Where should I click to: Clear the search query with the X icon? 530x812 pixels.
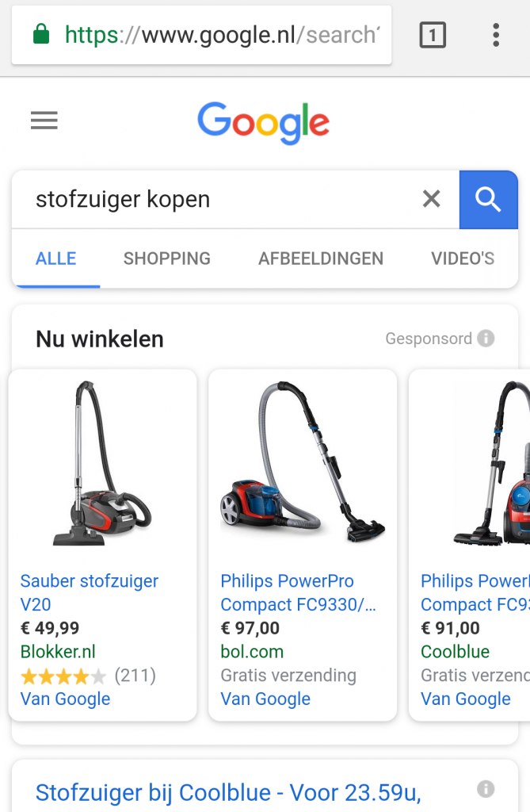click(431, 199)
